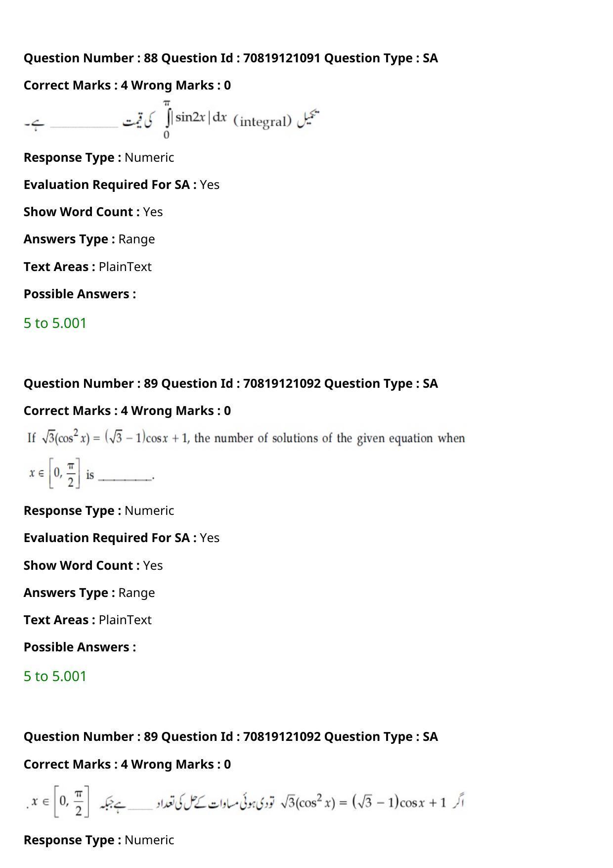Image resolution: width=613 pixels, height=868 pixels.
Task: Click the integral of |sin2x| expression
Action: (x=195, y=119)
